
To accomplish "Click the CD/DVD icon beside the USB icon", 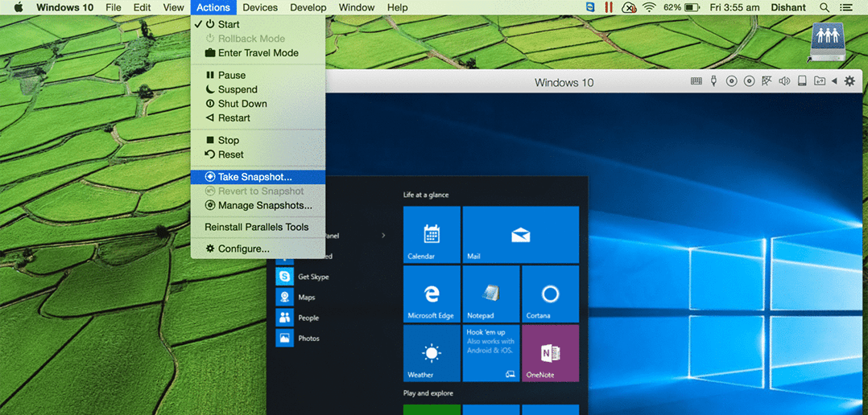I will coord(732,81).
